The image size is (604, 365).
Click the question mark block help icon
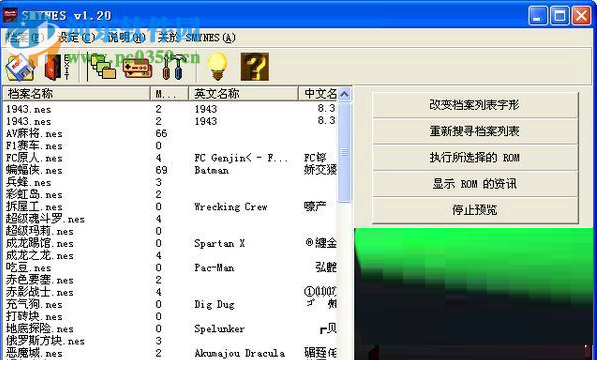[x=255, y=67]
